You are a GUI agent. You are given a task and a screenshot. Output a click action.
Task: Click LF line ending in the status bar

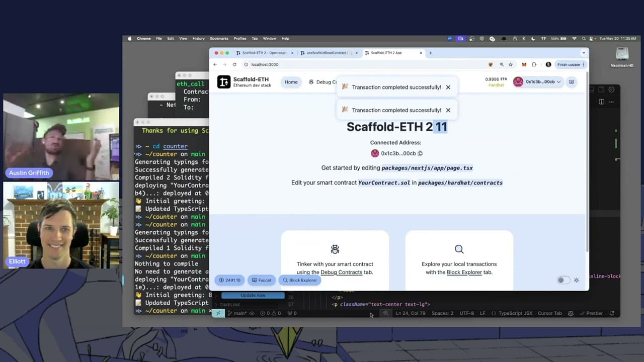[482, 313]
